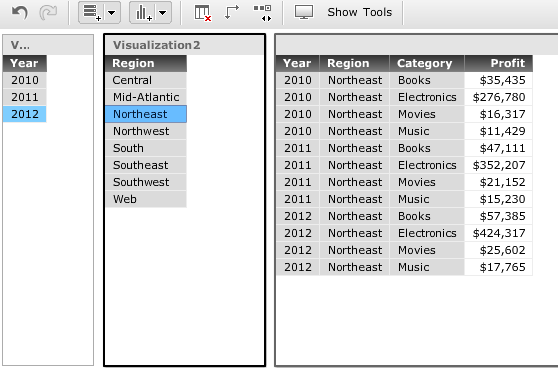558x370 pixels.
Task: Select year 2012 in the Year selector
Action: click(x=25, y=114)
